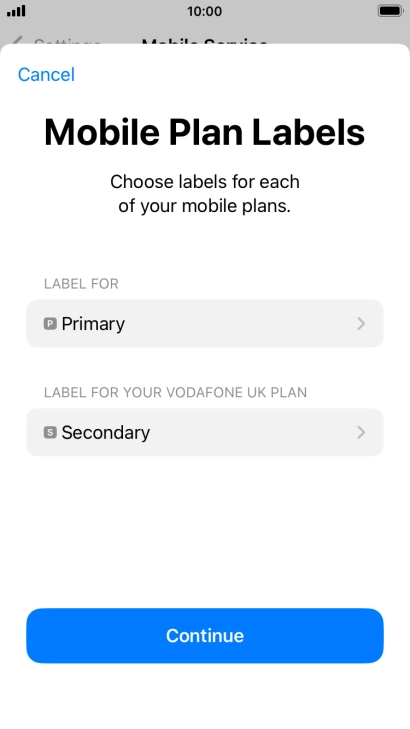
Task: Tap the dimmed back arrow behind the sheet
Action: [16, 41]
